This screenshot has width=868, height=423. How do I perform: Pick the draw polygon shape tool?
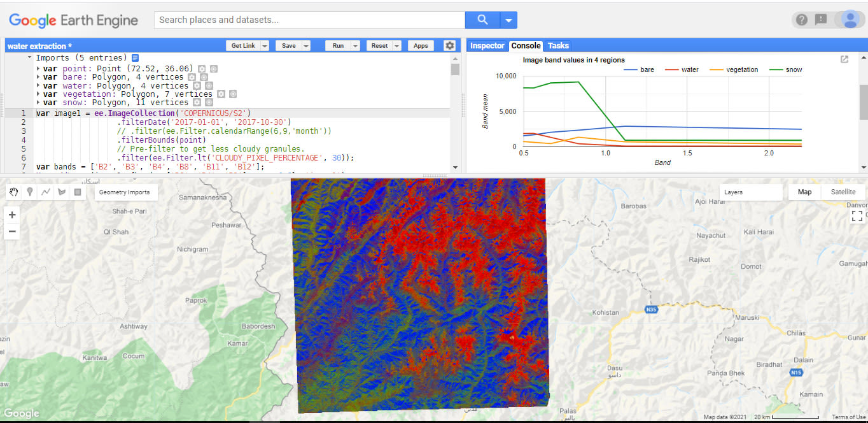(x=62, y=192)
